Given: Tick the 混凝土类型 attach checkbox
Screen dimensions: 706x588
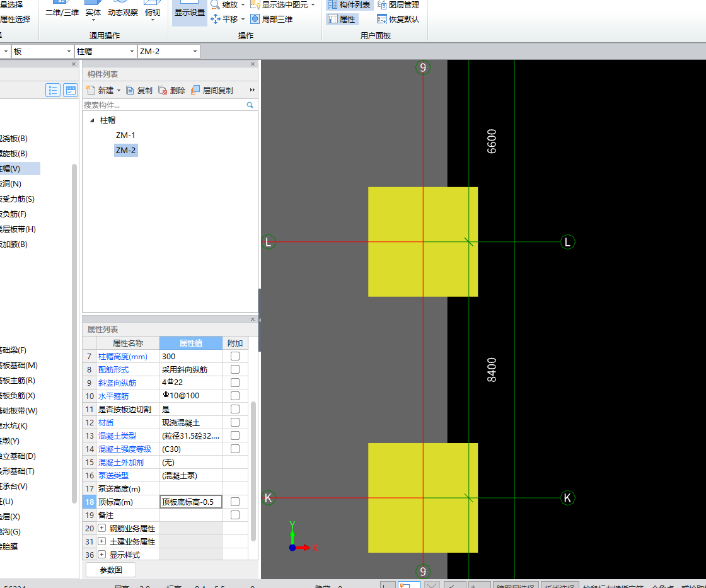Looking at the screenshot, I should click(235, 435).
